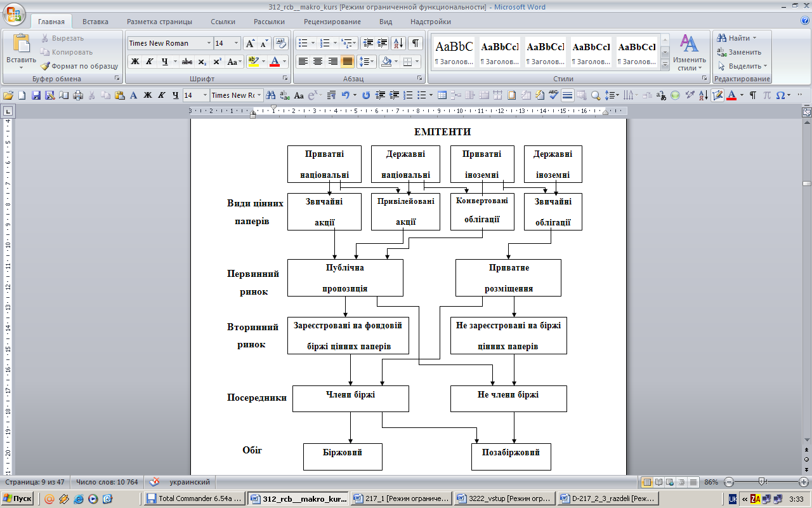Click binoculars Find icon in quick toolbar
Image resolution: width=812 pixels, height=508 pixels.
tap(271, 95)
